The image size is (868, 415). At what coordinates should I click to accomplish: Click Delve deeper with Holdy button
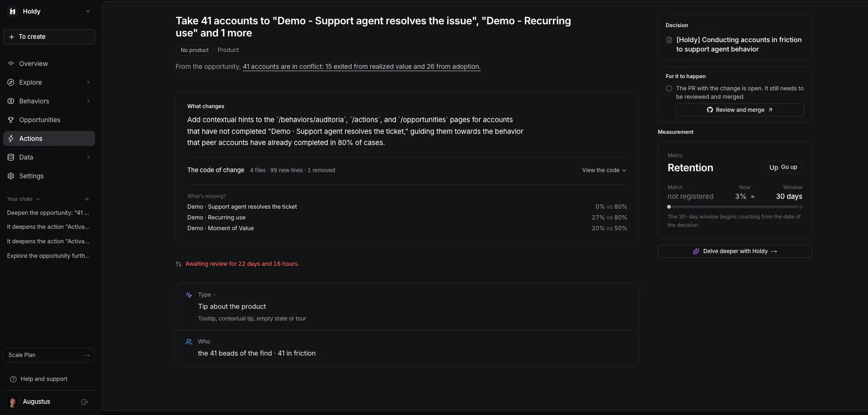[735, 251]
